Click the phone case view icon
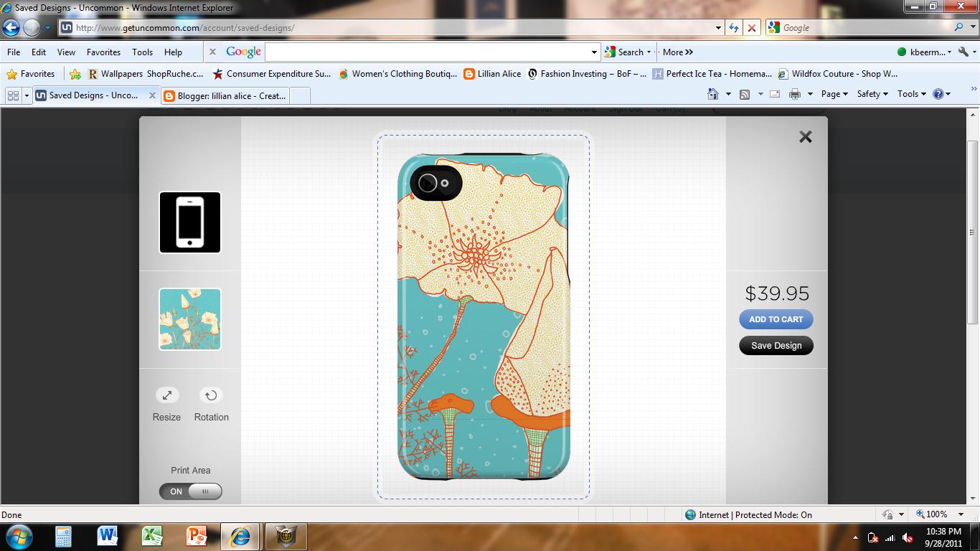The width and height of the screenshot is (980, 551). [x=190, y=222]
